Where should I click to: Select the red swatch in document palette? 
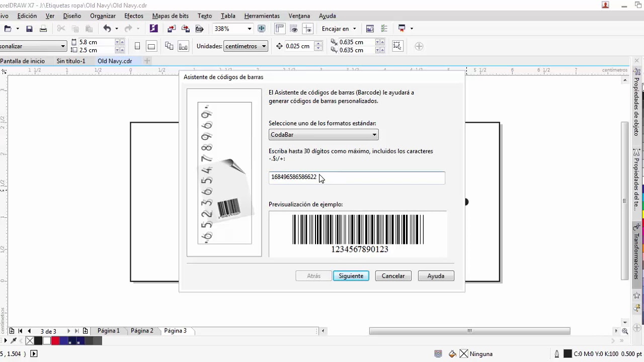click(55, 341)
